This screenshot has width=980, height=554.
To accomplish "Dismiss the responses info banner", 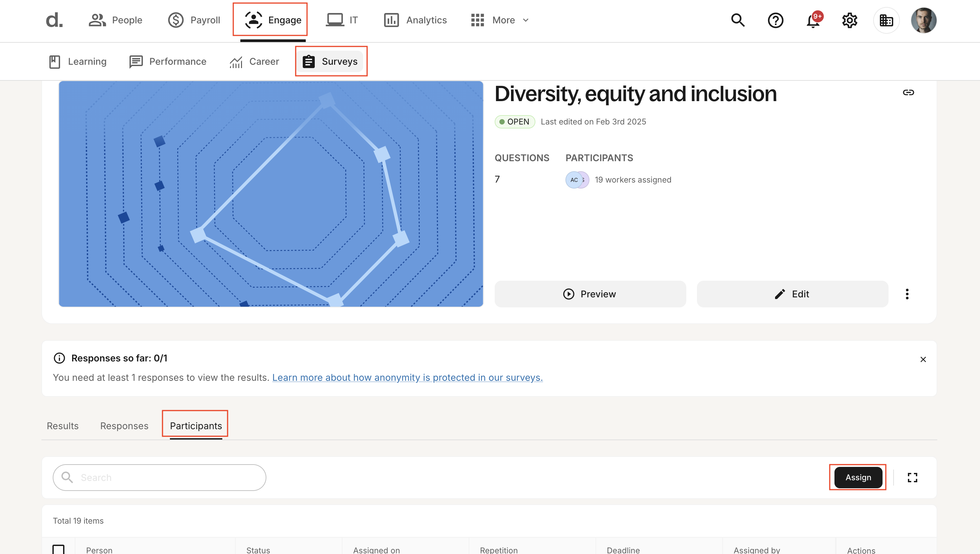I will (x=923, y=359).
